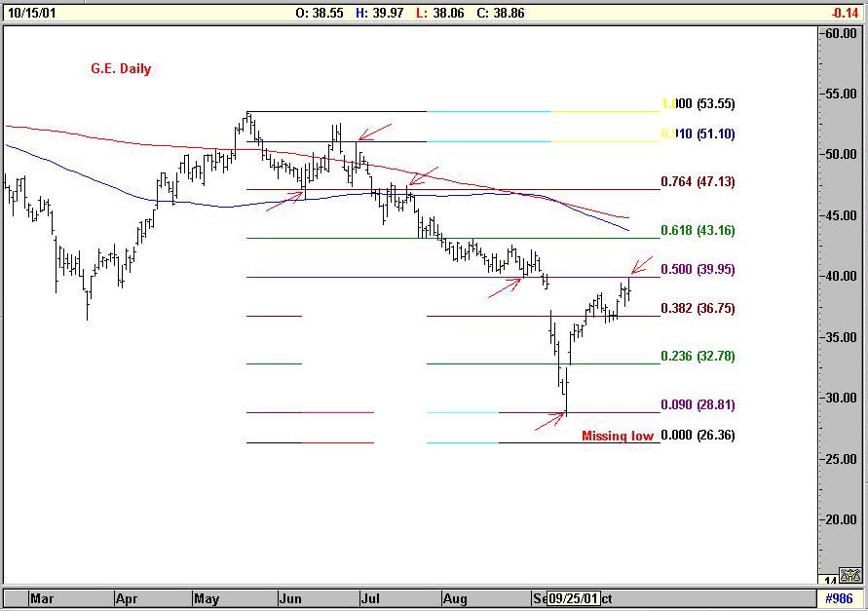Select the 0.764 (47.13) Fibonacci label
The width and height of the screenshot is (868, 611).
(x=698, y=181)
